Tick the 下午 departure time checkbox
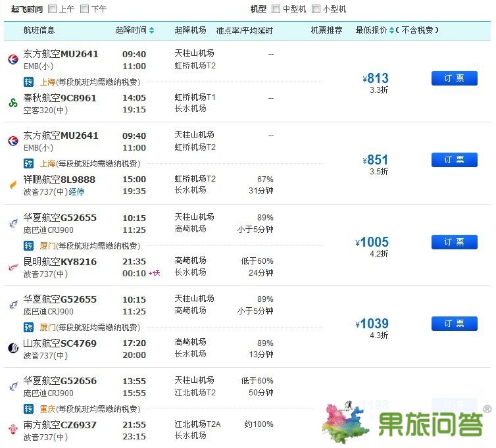496x448 pixels. click(84, 9)
